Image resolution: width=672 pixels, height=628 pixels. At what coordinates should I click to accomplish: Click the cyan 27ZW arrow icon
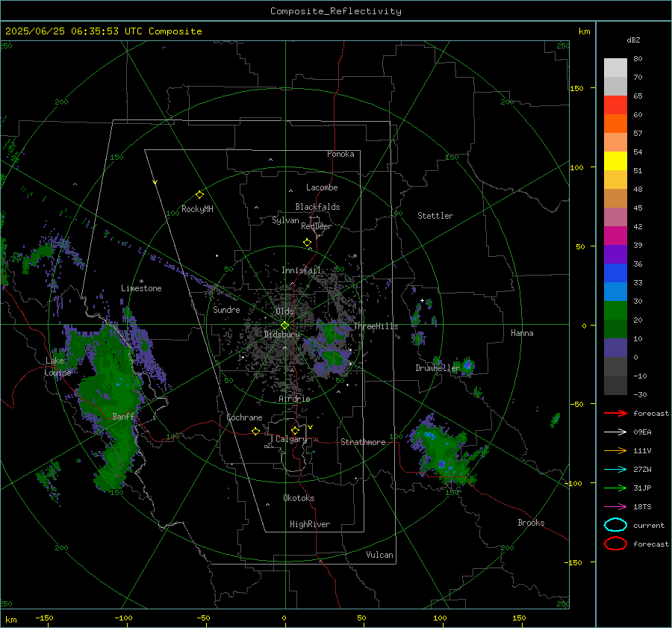point(615,470)
